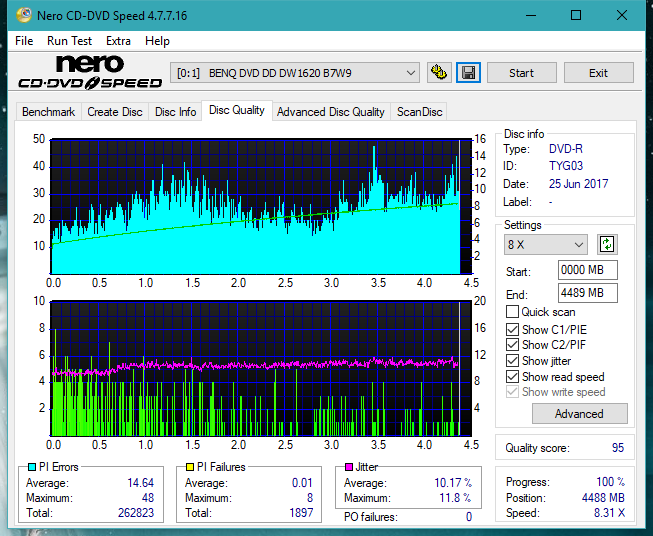Click the cyan PI Errors legend swatch
This screenshot has height=536, width=653.
click(32, 467)
